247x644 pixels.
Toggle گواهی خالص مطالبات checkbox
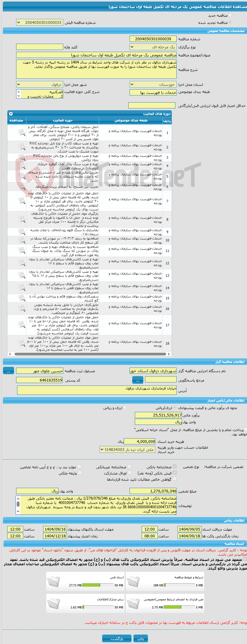click(175, 479)
